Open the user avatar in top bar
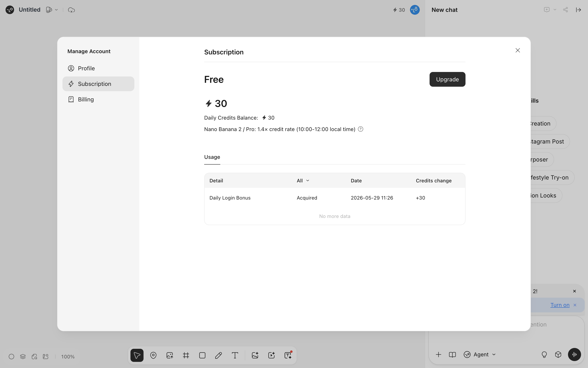 tap(415, 10)
